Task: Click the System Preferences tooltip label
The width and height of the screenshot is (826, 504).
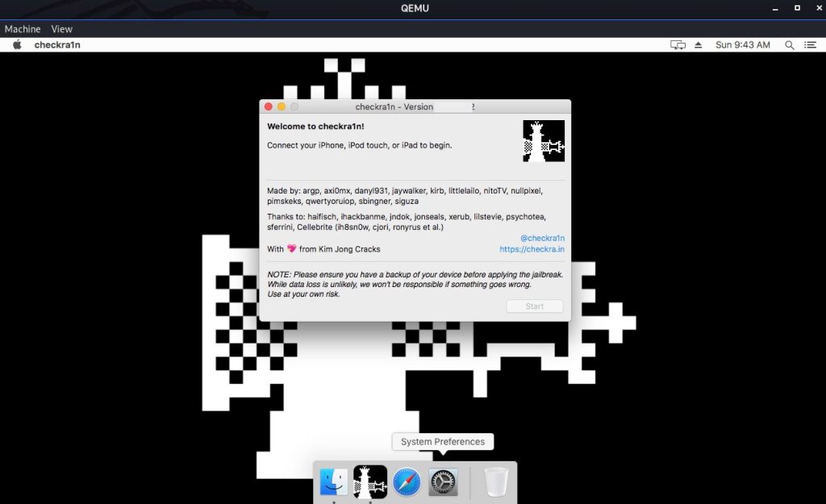Action: coord(443,441)
